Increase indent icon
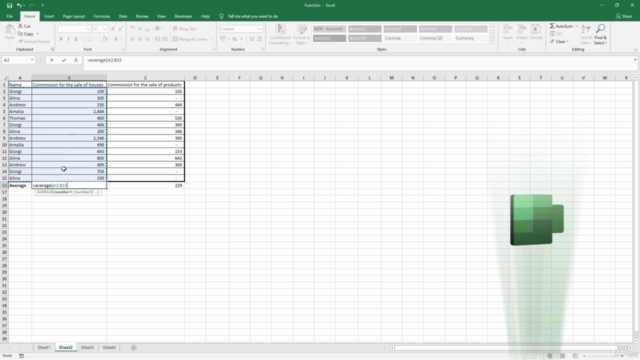This screenshot has height=360, width=640. coord(165,39)
